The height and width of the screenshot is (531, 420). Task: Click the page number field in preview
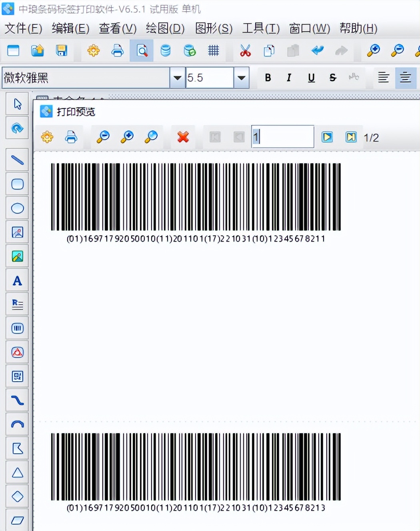tap(283, 137)
